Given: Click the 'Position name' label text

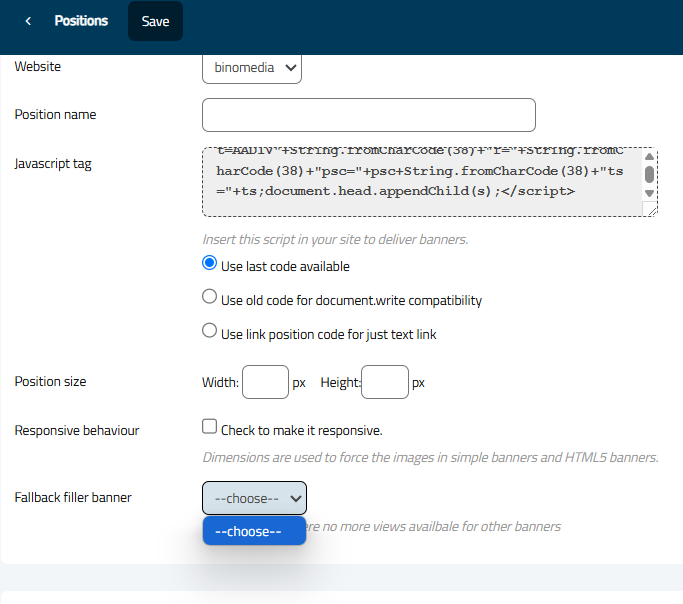Looking at the screenshot, I should [55, 115].
